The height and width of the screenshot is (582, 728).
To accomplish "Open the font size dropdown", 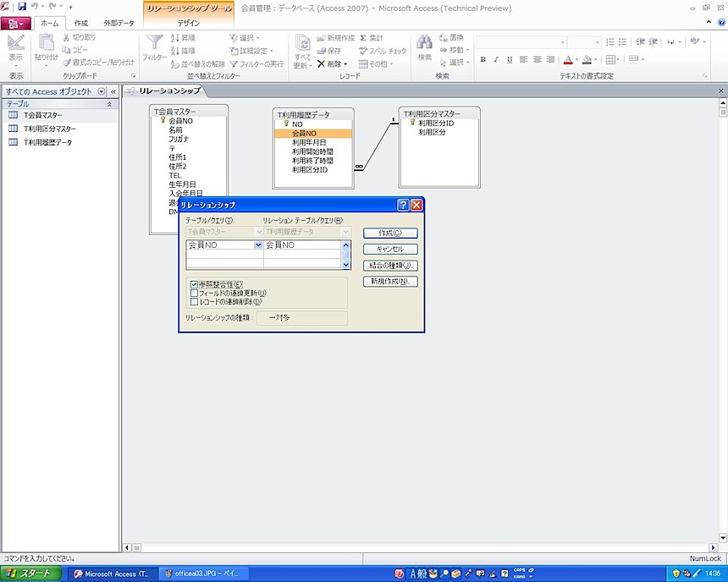I will (x=597, y=42).
